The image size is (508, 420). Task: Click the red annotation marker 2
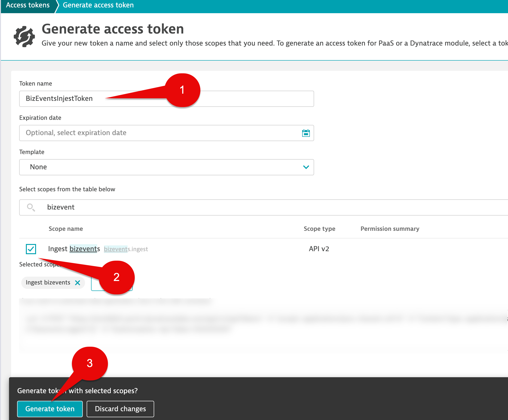(117, 277)
